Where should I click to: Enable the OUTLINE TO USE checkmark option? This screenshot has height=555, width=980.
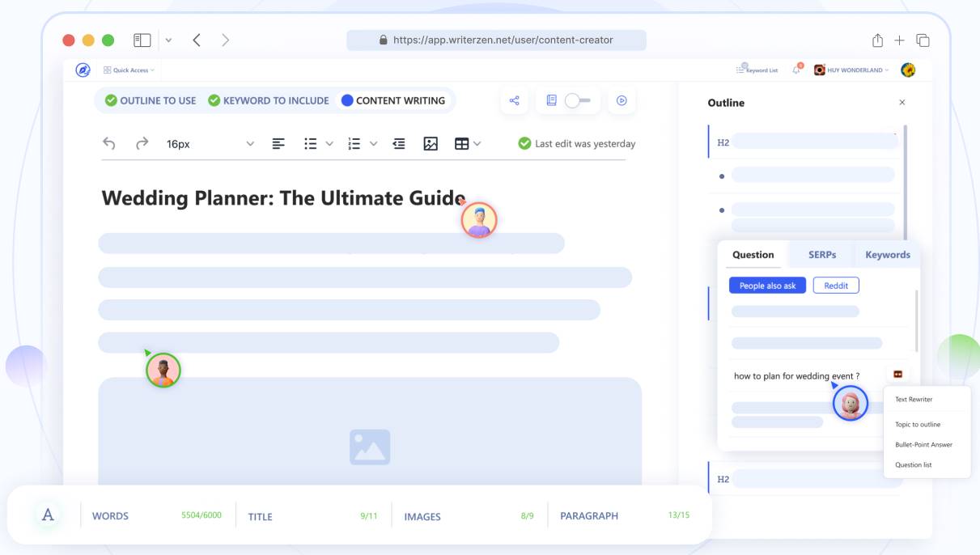pos(110,100)
